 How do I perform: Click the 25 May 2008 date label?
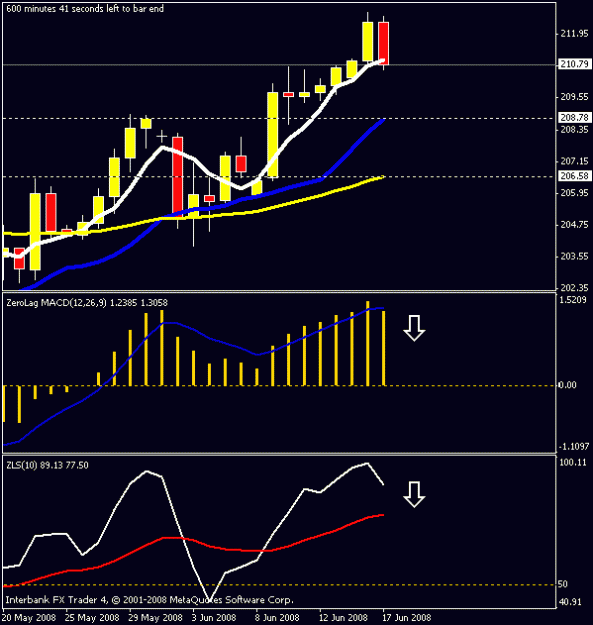tap(92, 618)
